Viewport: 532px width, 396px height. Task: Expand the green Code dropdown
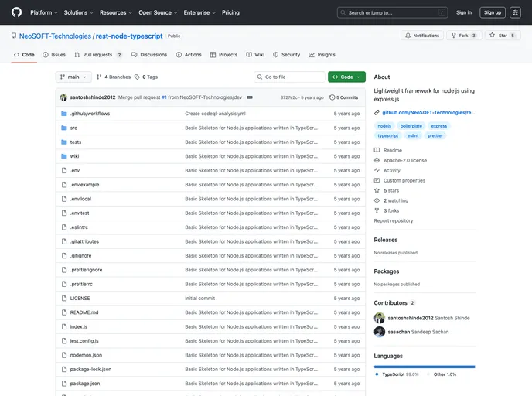[x=345, y=77]
